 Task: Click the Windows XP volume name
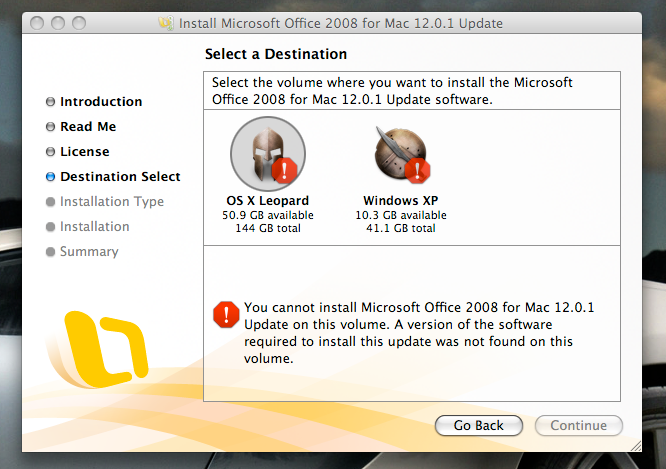[x=401, y=201]
